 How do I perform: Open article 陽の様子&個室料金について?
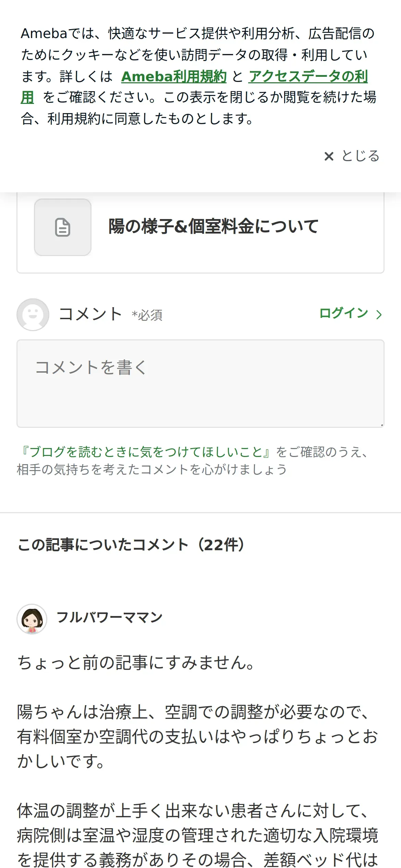pyautogui.click(x=213, y=227)
